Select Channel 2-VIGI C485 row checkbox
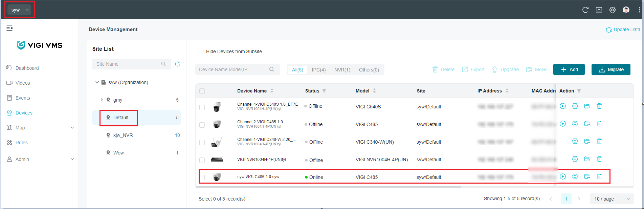644x209 pixels. click(x=202, y=125)
